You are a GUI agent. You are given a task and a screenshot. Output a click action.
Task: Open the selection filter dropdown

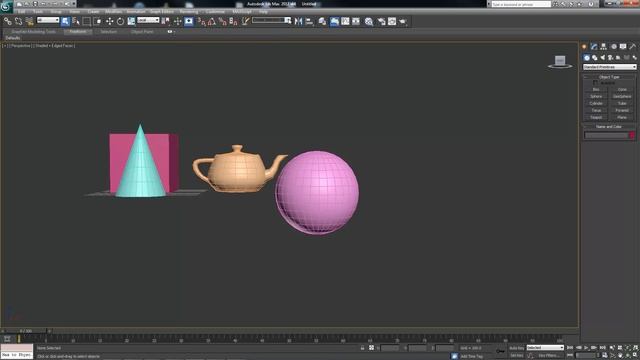coord(48,20)
